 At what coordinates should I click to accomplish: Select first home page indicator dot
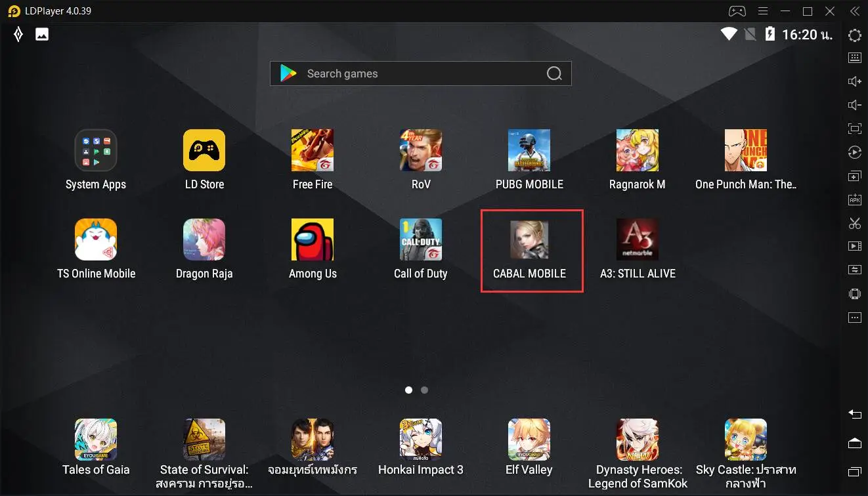408,390
